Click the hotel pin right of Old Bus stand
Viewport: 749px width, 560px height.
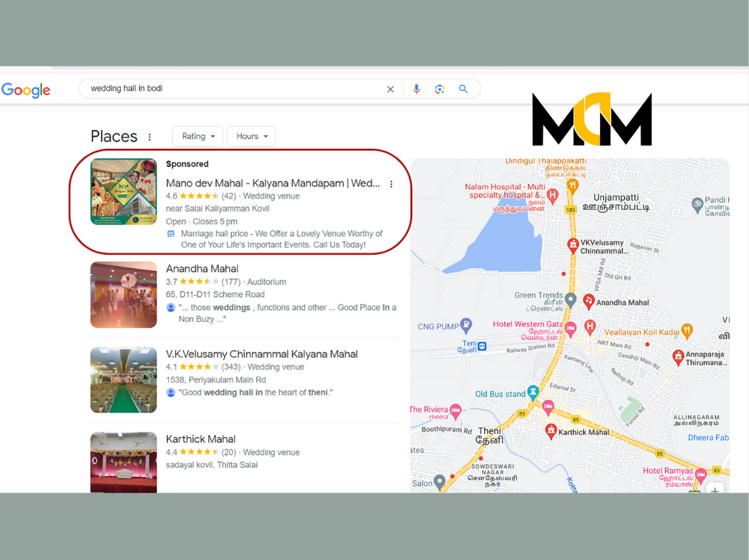(x=548, y=407)
